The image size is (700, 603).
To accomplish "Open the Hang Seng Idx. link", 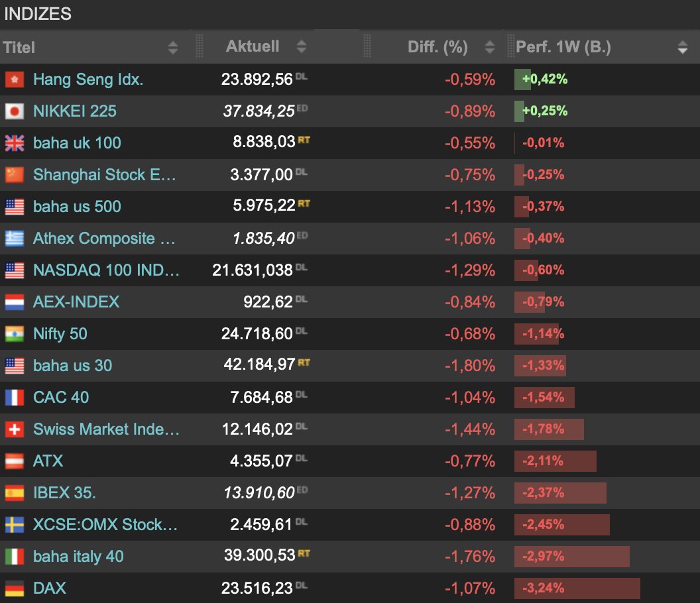I will pos(88,80).
